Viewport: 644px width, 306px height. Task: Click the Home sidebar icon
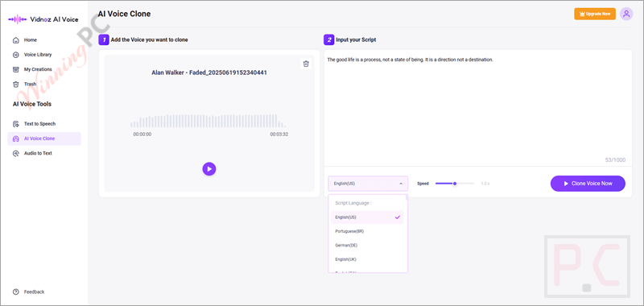16,40
